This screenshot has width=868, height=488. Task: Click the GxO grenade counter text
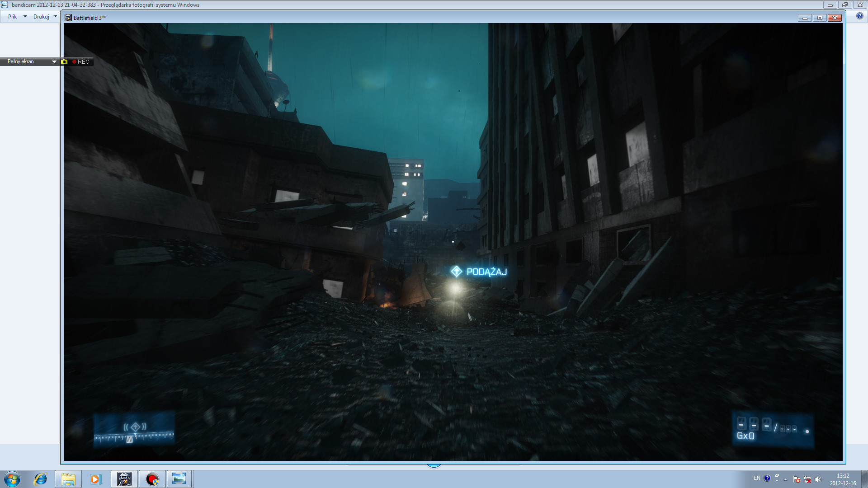pos(745,436)
